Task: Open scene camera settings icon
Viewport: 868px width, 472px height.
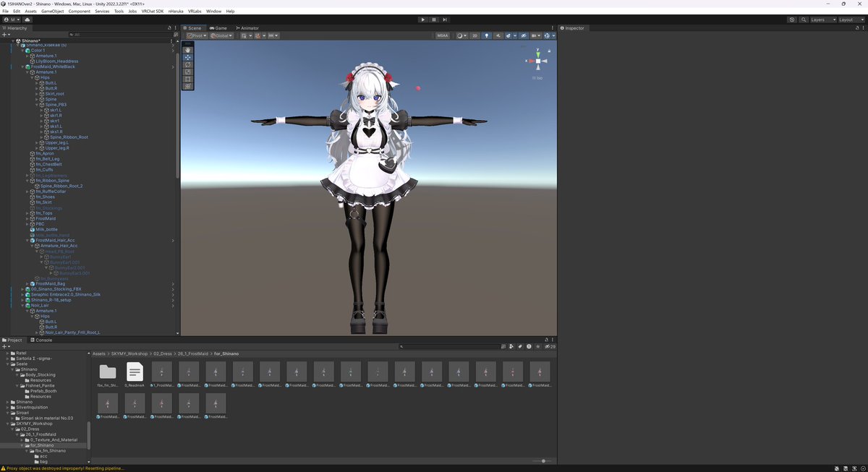Action: click(x=535, y=35)
